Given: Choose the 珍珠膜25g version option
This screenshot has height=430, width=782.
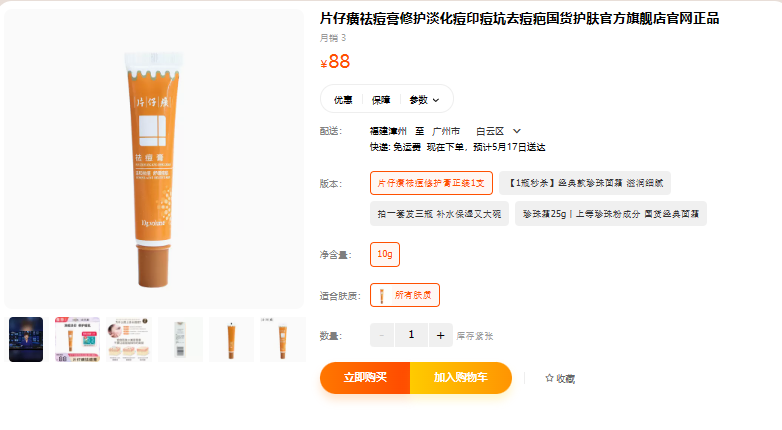Looking at the screenshot, I should tap(610, 213).
